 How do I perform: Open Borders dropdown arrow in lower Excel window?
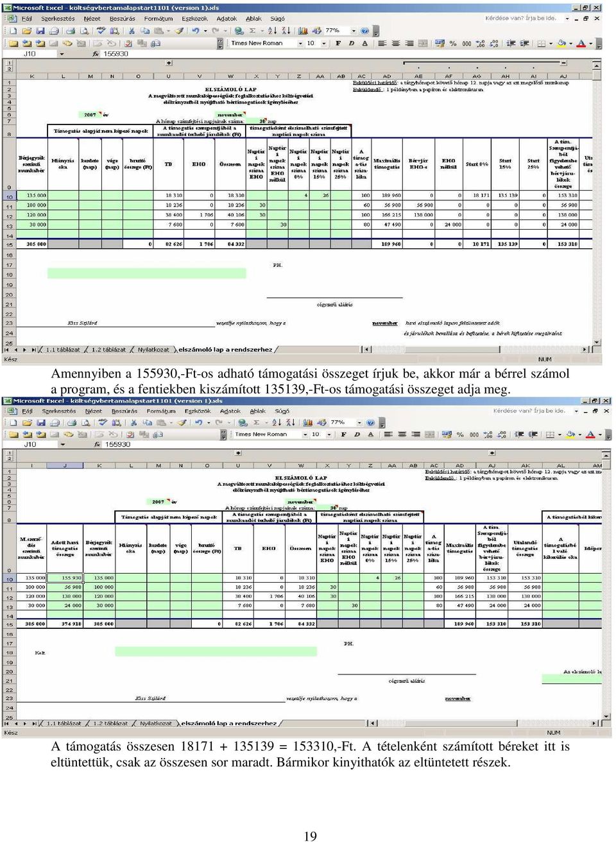coord(560,434)
